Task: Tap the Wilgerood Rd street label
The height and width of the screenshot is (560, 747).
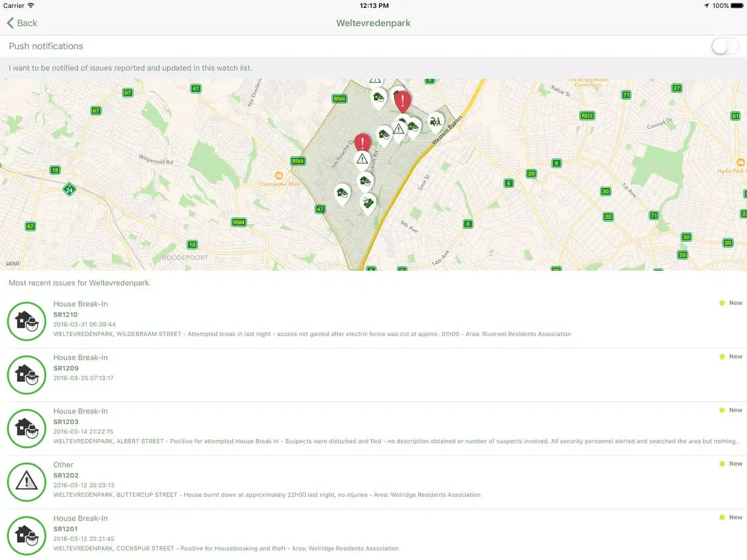Action: tap(156, 160)
